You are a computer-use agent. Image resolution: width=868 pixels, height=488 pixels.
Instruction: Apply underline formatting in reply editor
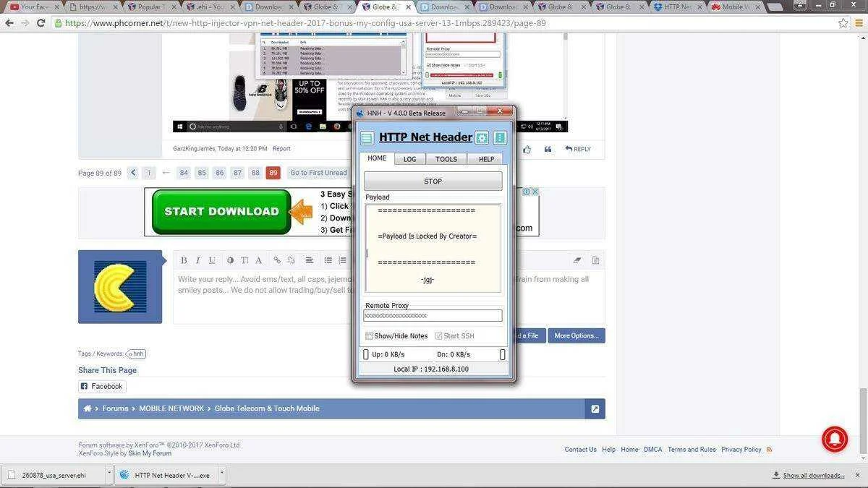coord(212,260)
